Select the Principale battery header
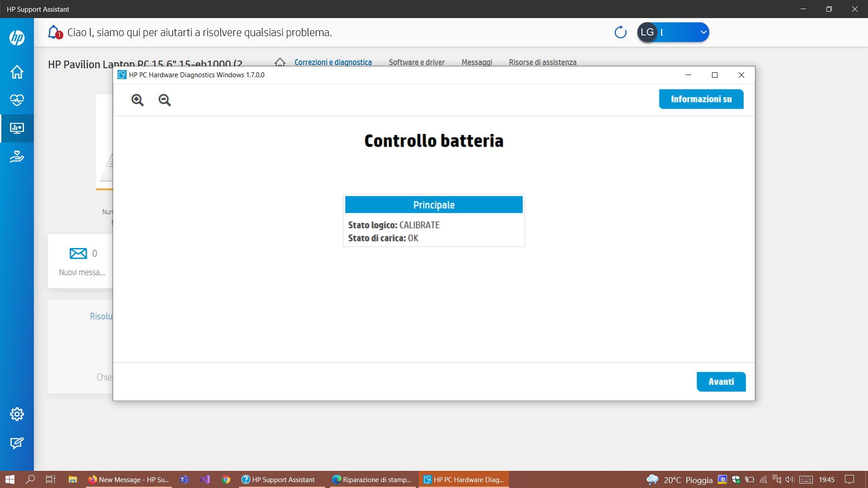868x488 pixels. coord(434,205)
